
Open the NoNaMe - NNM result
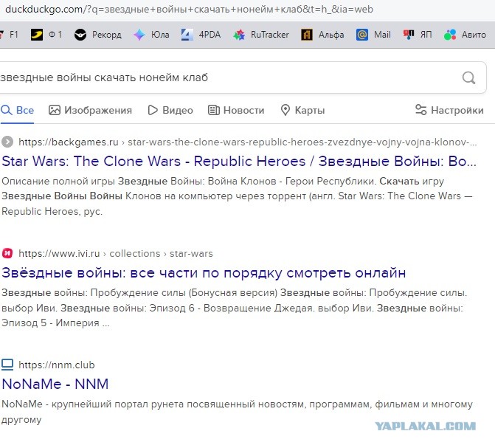click(55, 385)
